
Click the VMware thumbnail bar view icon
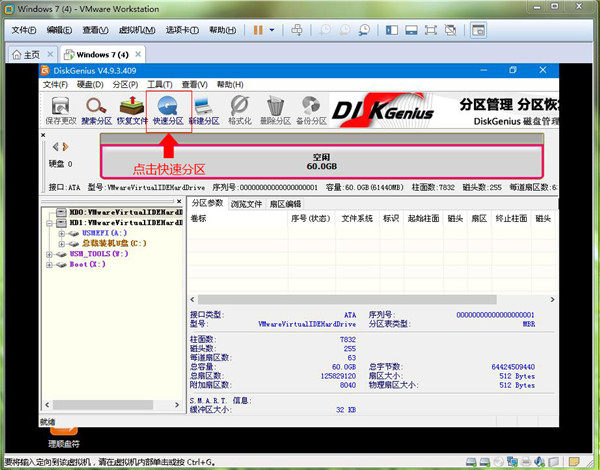point(411,30)
